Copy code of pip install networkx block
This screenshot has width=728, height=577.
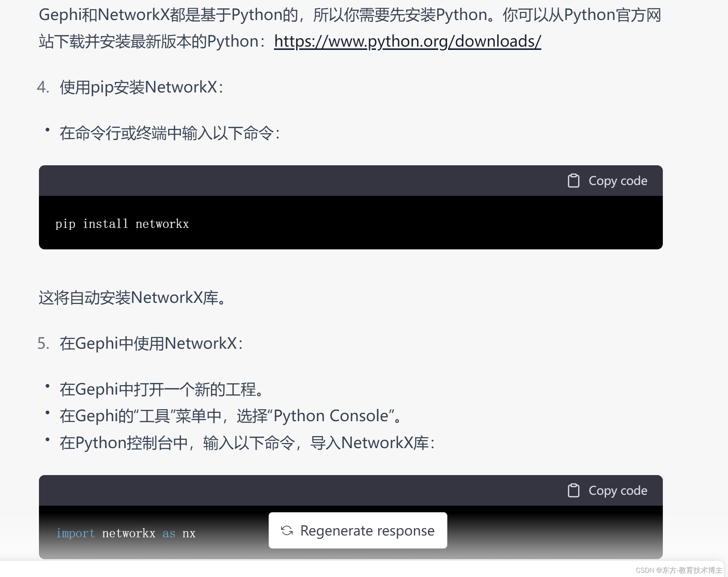point(607,181)
